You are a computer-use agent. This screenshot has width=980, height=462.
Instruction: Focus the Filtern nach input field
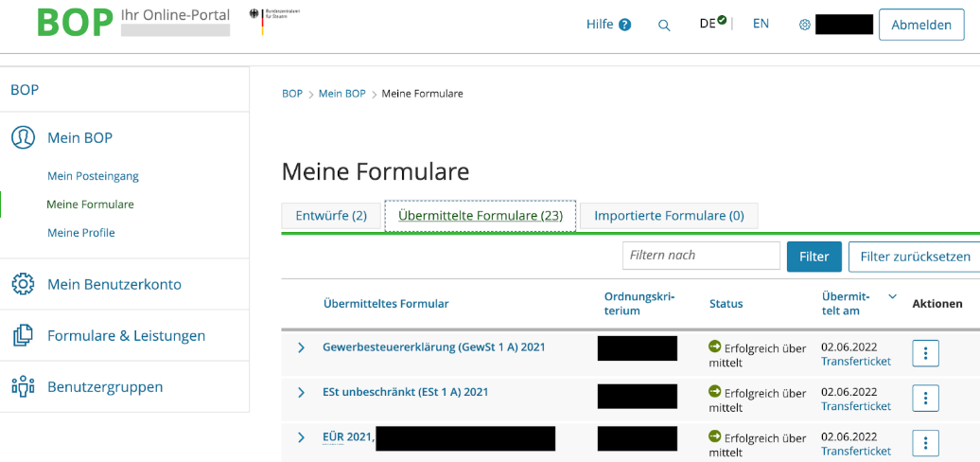tap(701, 255)
